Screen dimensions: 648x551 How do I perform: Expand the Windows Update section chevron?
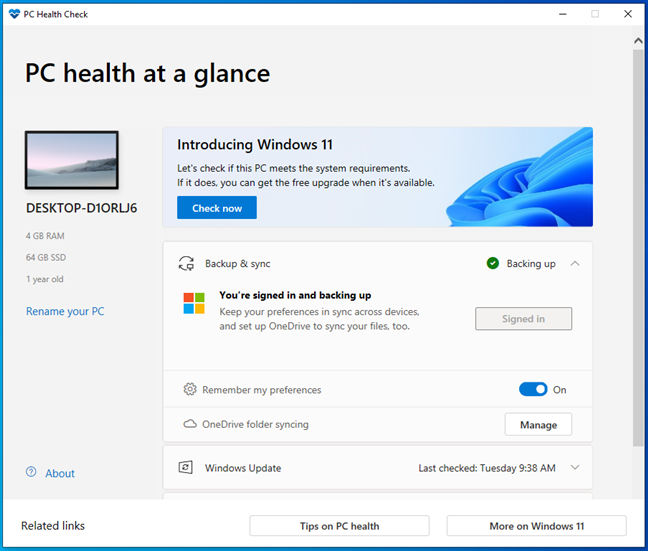[575, 468]
